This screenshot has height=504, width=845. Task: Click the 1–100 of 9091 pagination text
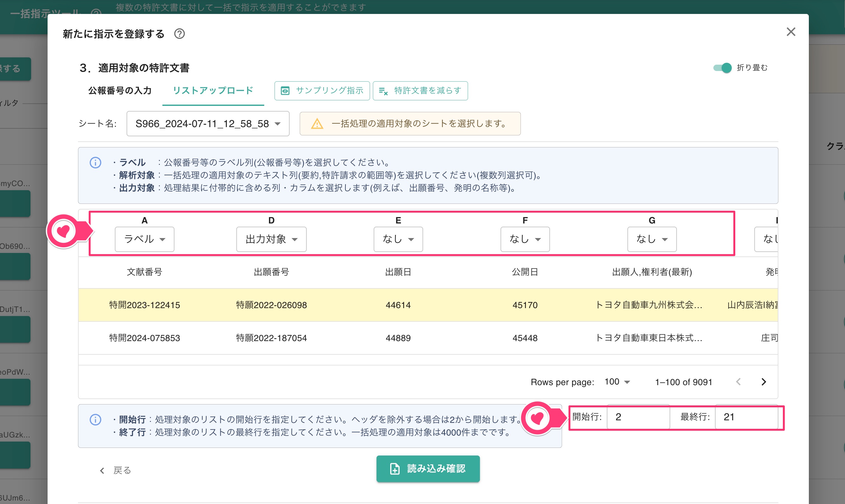point(683,382)
